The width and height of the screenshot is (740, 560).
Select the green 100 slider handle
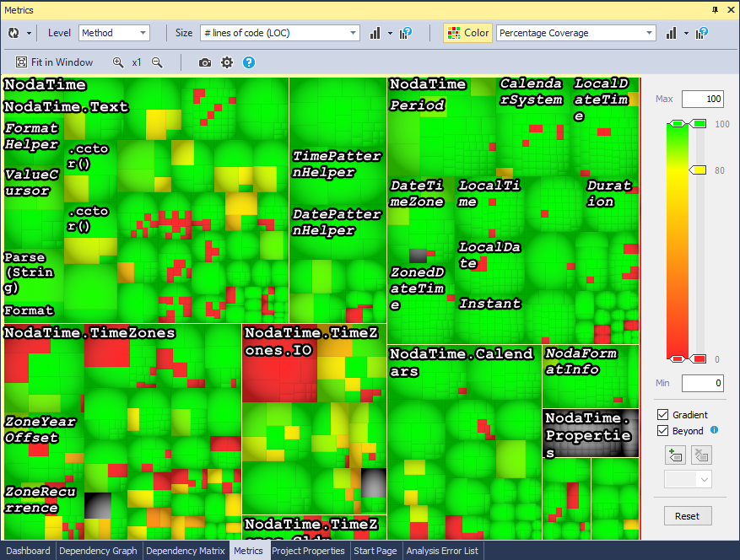(x=699, y=124)
